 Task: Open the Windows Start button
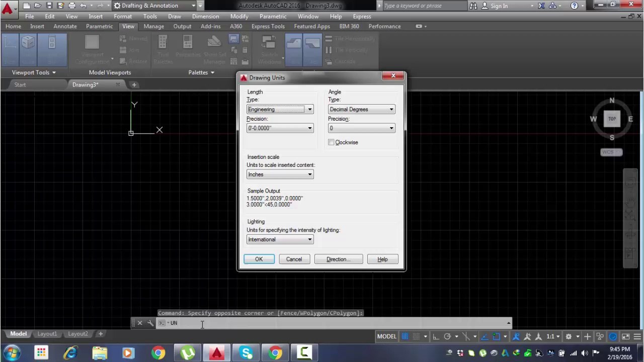tap(12, 353)
